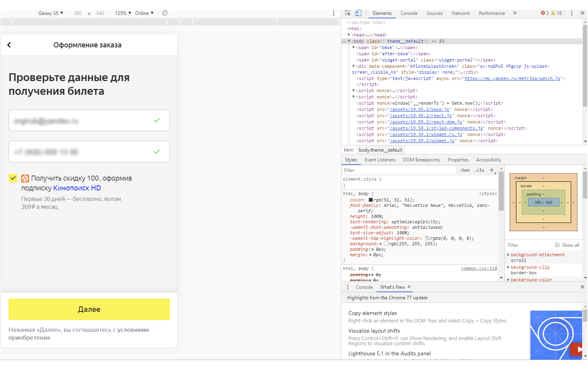
Task: Expand the background shorthand in Styles
Action: tap(381, 244)
